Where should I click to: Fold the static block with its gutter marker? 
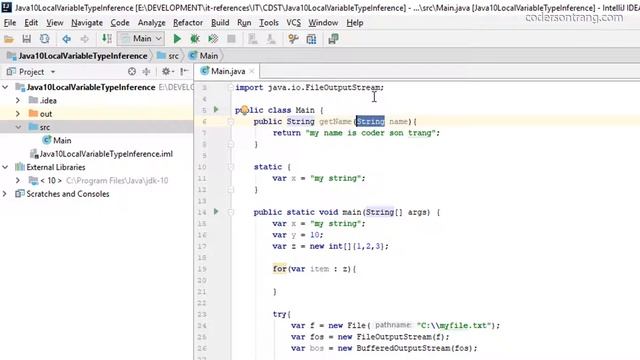pos(231,167)
